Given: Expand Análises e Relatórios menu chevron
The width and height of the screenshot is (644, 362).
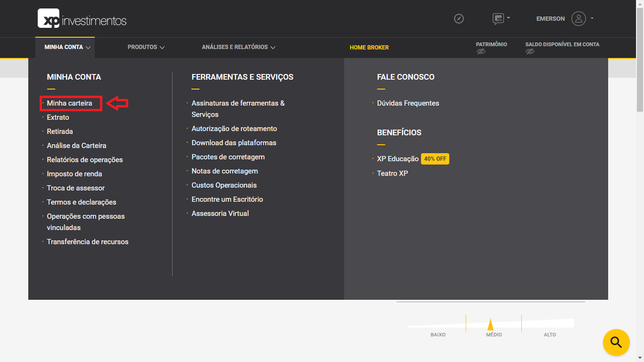Looking at the screenshot, I should pos(273,48).
